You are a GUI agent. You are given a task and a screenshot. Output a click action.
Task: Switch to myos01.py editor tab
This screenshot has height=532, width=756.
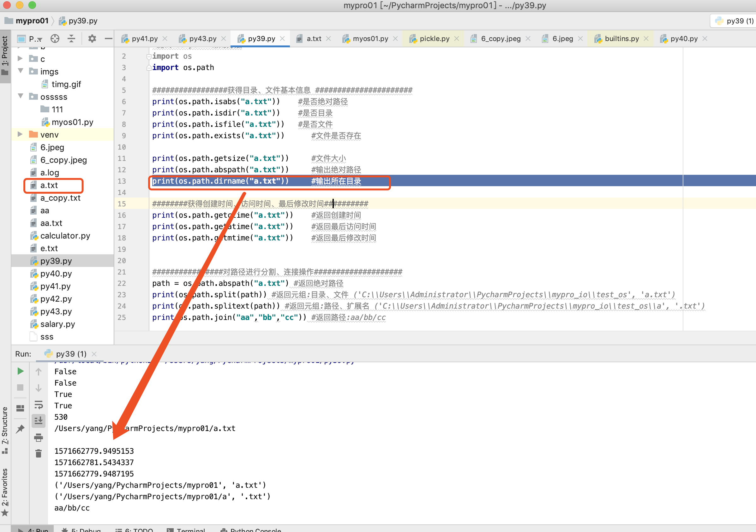pyautogui.click(x=370, y=39)
